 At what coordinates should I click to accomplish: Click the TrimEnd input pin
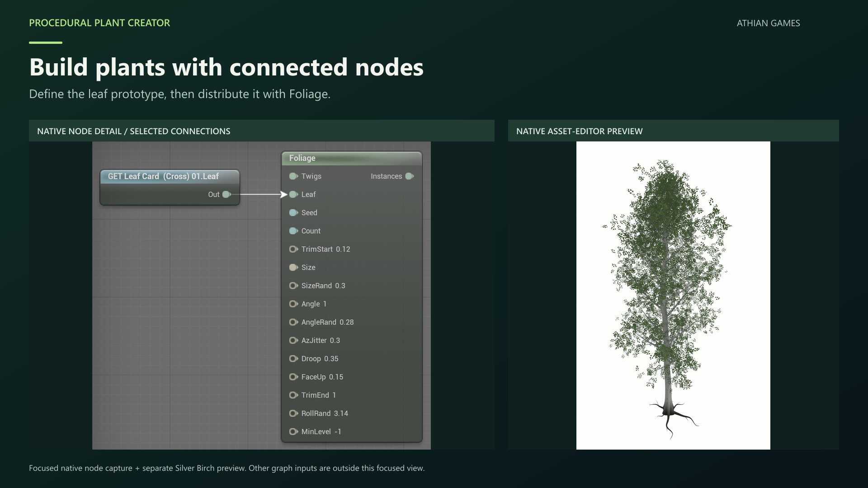pos(293,395)
